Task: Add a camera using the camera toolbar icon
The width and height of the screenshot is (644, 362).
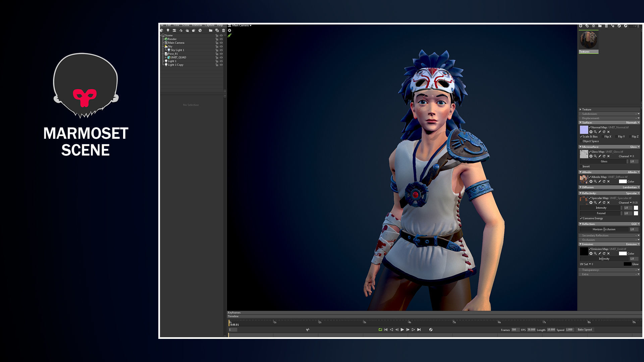Action: point(174,31)
